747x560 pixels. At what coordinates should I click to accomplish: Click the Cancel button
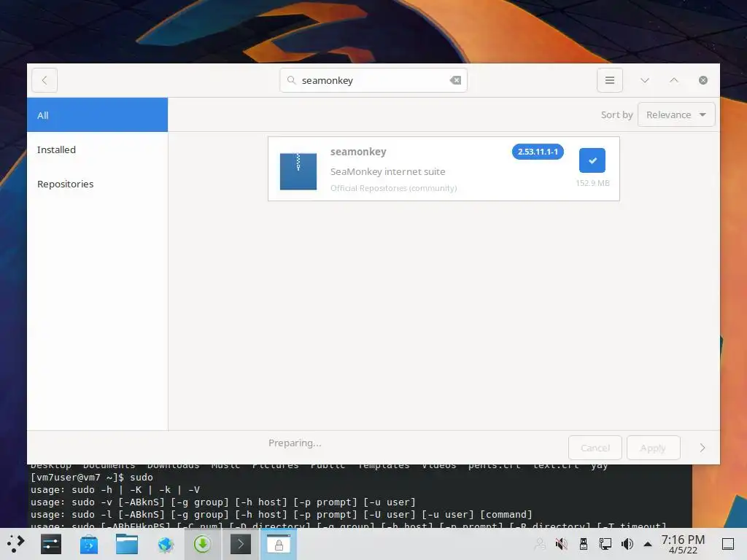(595, 448)
